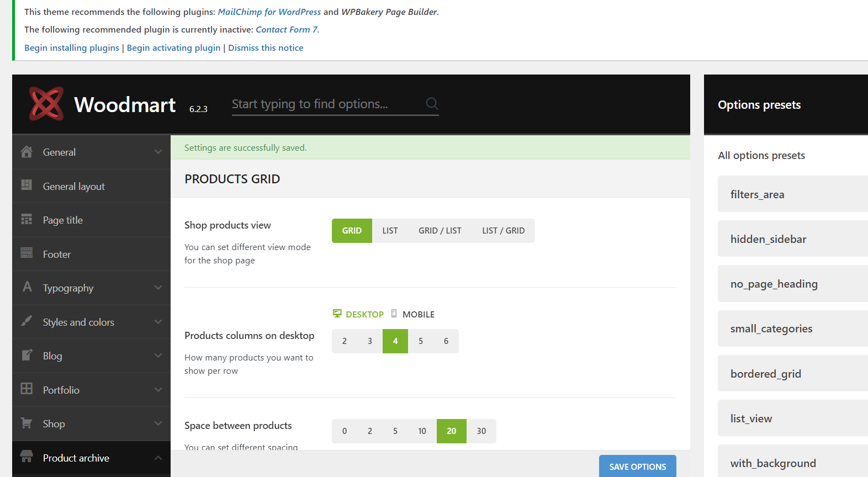Click the Blog pencil icon

pos(27,356)
